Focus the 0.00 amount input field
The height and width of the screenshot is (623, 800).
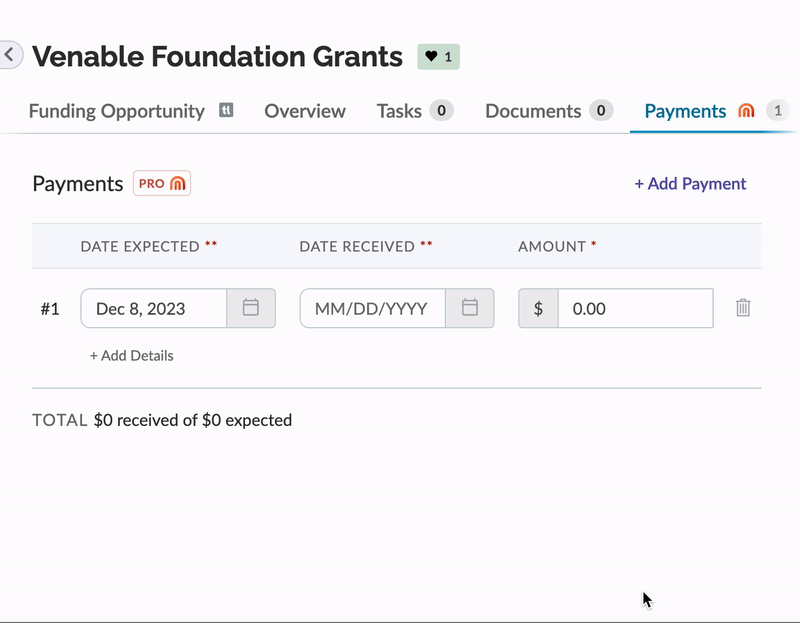tap(636, 308)
